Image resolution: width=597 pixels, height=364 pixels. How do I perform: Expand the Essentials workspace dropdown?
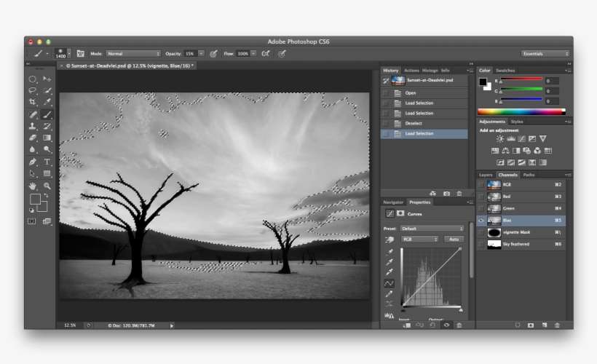545,54
